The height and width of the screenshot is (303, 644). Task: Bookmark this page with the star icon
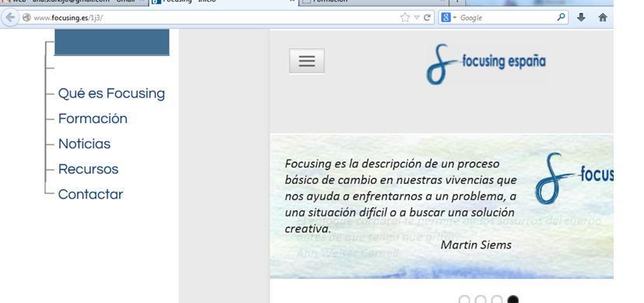point(405,17)
